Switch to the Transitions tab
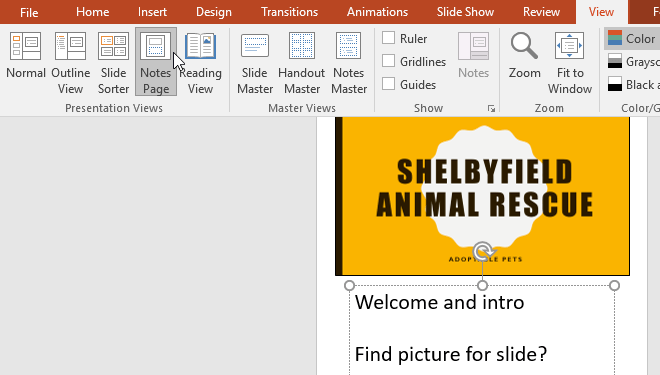 (x=290, y=12)
